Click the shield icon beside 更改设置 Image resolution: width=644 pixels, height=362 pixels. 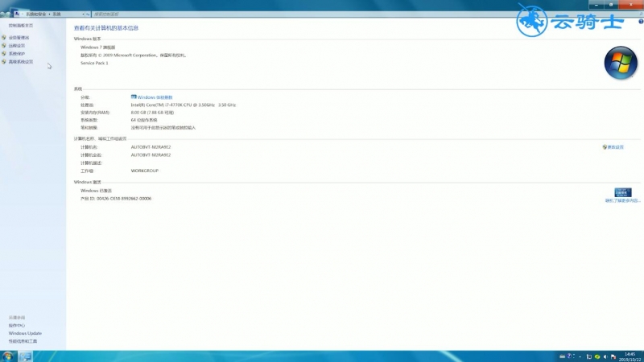click(605, 147)
